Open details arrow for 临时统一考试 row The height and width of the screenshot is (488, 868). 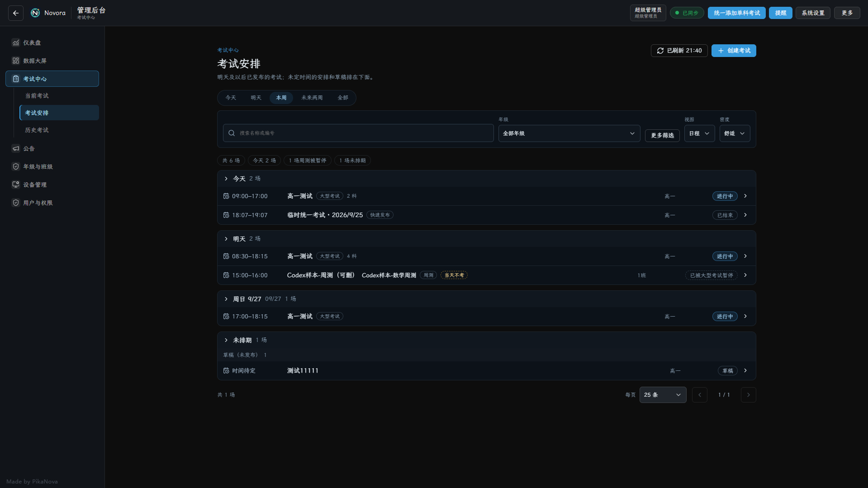point(745,215)
